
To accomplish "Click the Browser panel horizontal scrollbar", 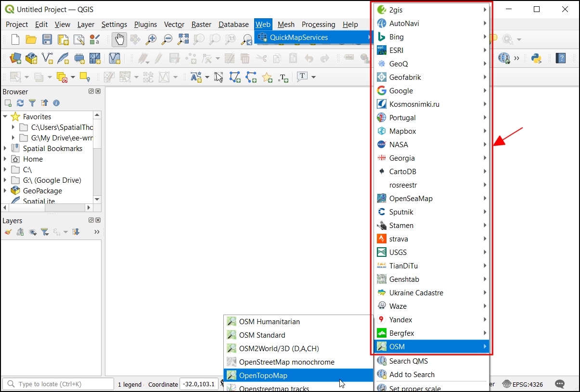I will tap(47, 208).
